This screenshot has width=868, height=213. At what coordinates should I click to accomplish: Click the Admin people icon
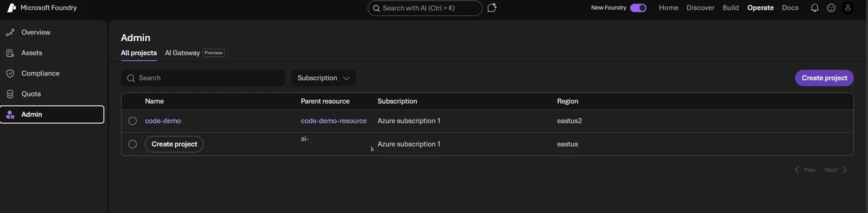[x=10, y=115]
